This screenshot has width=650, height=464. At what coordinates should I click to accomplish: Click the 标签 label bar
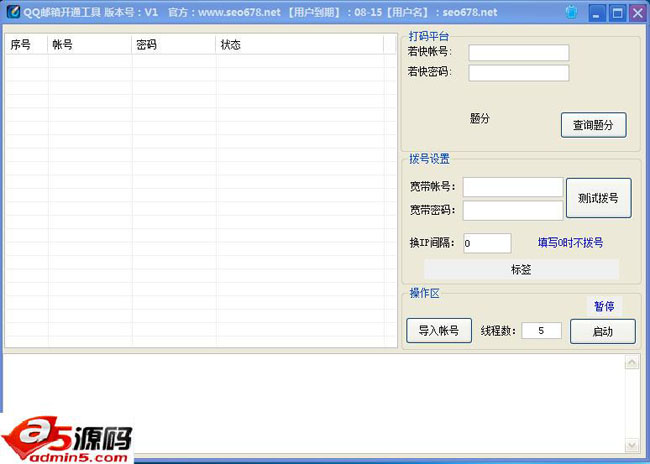point(521,270)
